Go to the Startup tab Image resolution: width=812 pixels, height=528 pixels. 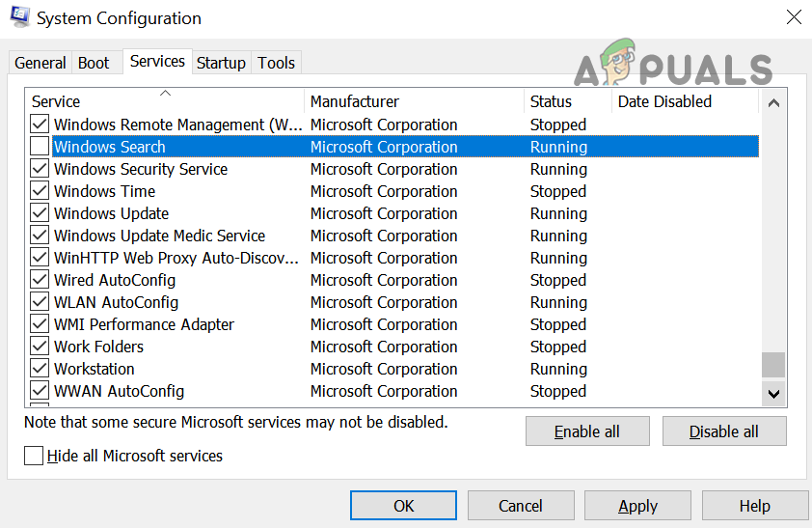click(221, 63)
